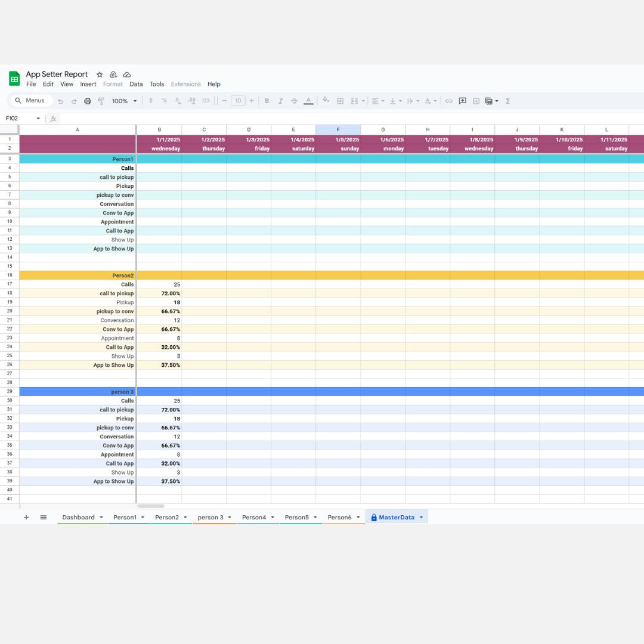Click the print icon in toolbar
The width and height of the screenshot is (644, 644).
click(x=88, y=101)
